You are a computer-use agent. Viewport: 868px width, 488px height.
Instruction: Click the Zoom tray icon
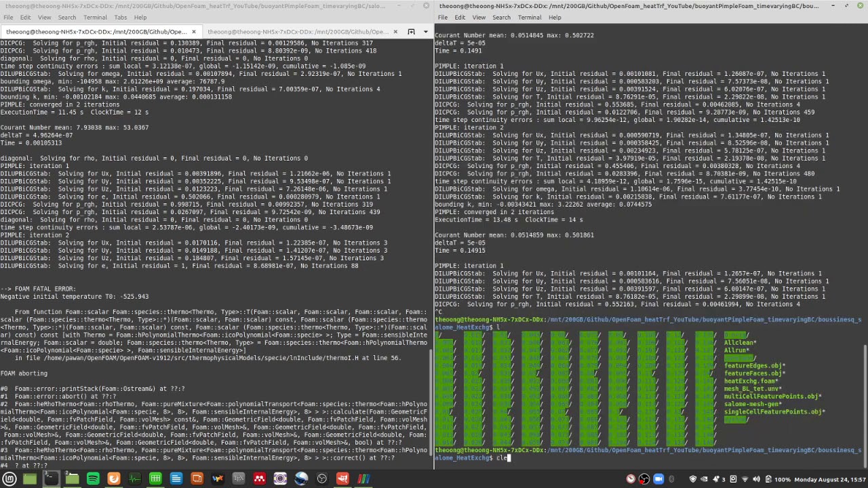[658, 479]
